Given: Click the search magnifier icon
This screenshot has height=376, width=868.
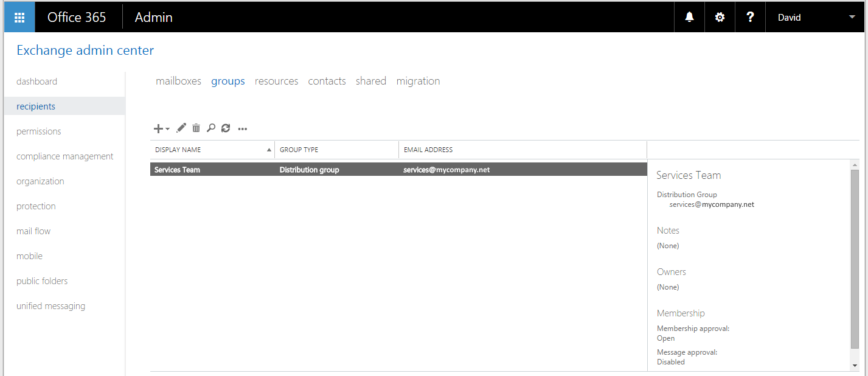Looking at the screenshot, I should (x=211, y=128).
